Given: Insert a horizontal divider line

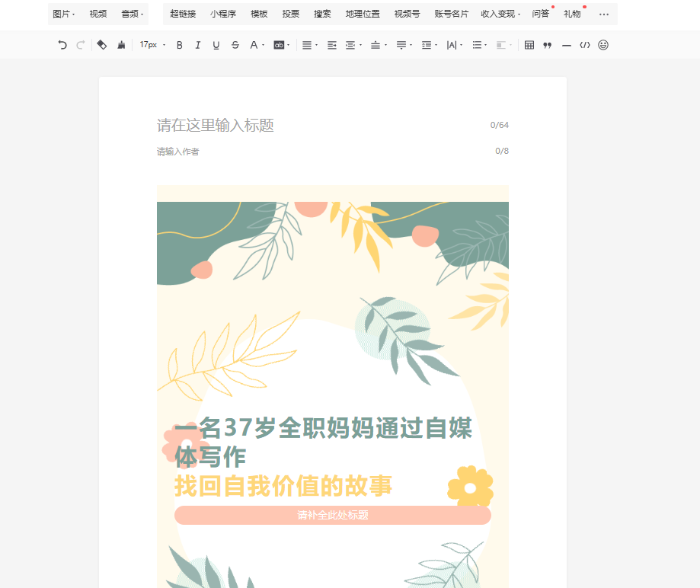Looking at the screenshot, I should [x=566, y=45].
